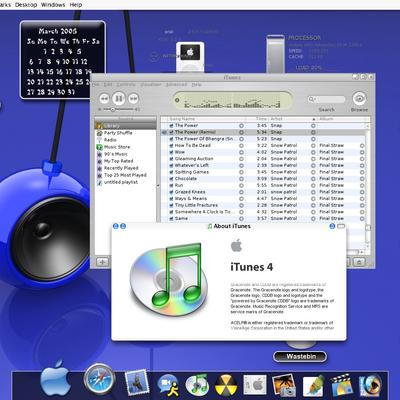Click the eject button at iTunes bottom right
The height and width of the screenshot is (400, 400).
[359, 262]
